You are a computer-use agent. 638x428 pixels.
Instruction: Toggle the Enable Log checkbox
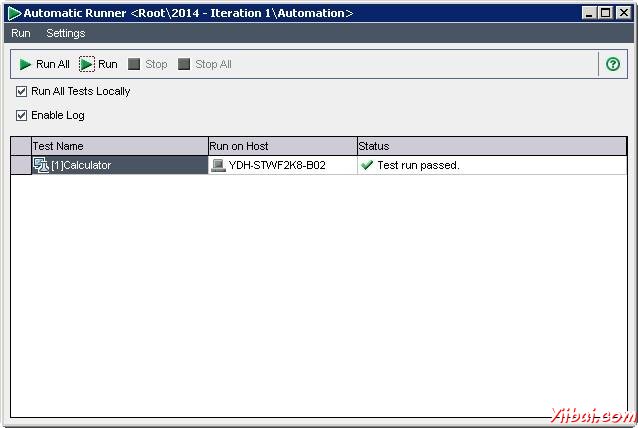click(22, 115)
